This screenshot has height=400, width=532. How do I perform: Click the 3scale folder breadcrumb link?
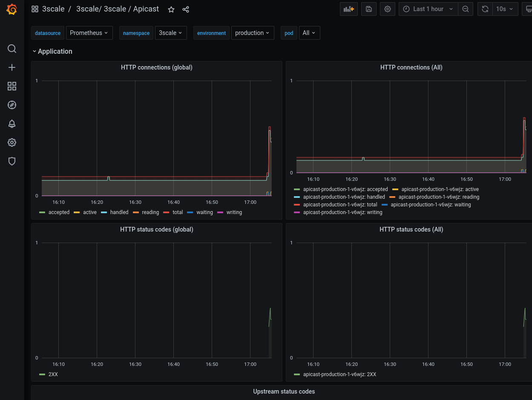(53, 9)
